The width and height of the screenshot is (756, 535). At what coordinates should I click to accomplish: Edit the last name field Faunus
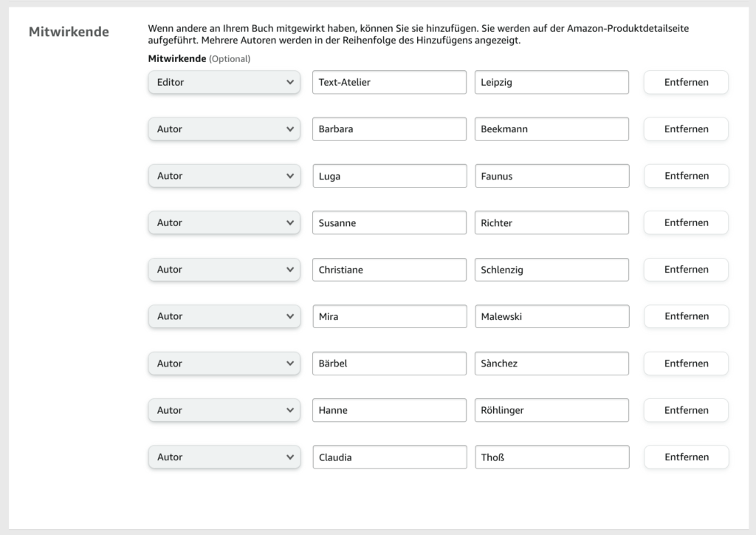coord(551,176)
